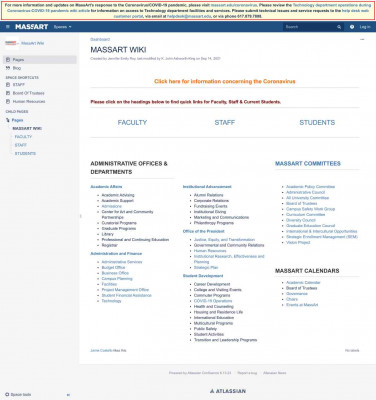Open the Budget Office link
Screen dimensions: 376x400
[113, 268]
